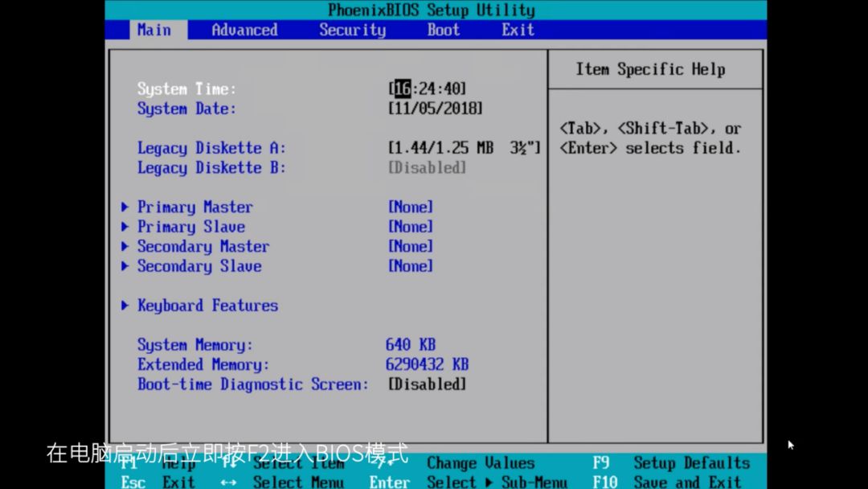Toggle Boot-time Diagnostic Screen Disabled value

pos(427,384)
